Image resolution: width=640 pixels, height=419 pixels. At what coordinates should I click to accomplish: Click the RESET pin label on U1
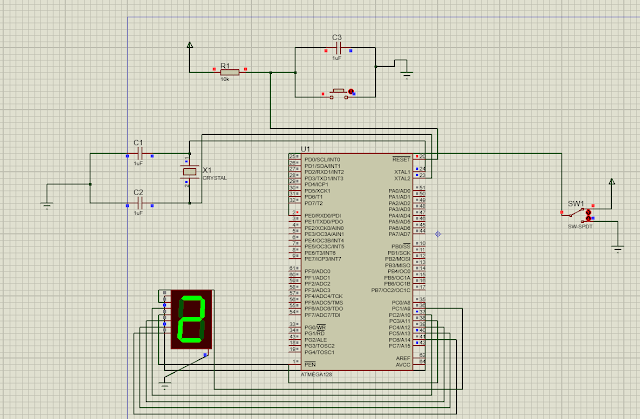401,160
